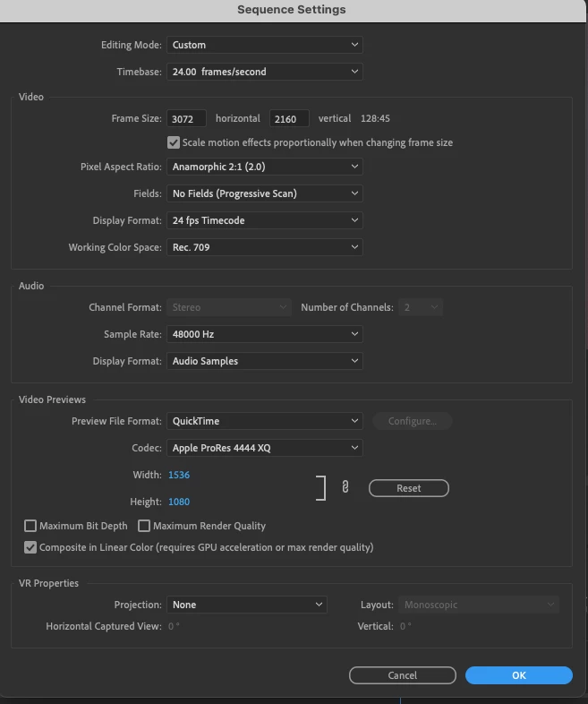Click the vertical frame size field 2160
This screenshot has width=588, height=704.
click(x=289, y=119)
